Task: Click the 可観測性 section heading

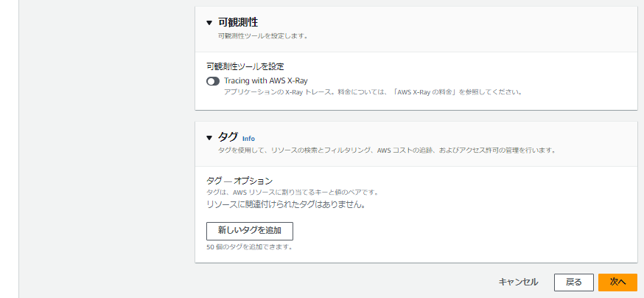Action: click(238, 22)
